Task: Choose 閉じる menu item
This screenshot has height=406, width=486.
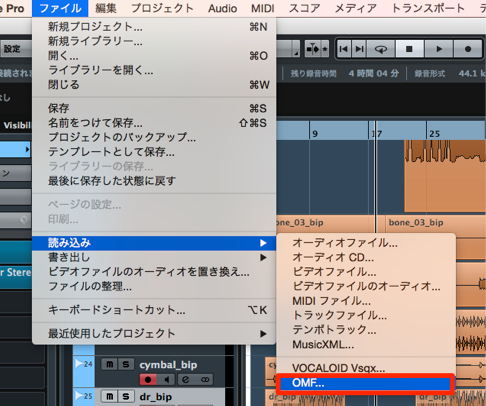Action: 154,85
